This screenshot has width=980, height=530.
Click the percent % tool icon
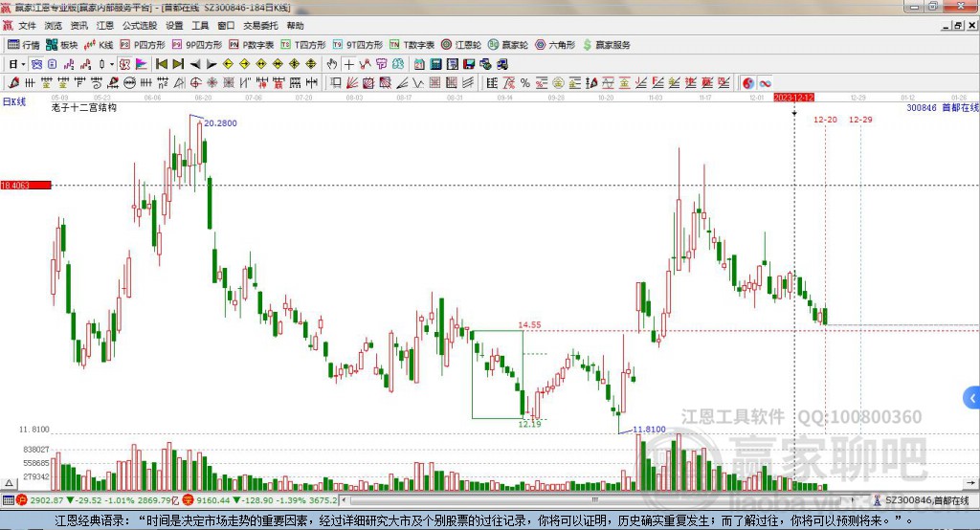tap(525, 83)
